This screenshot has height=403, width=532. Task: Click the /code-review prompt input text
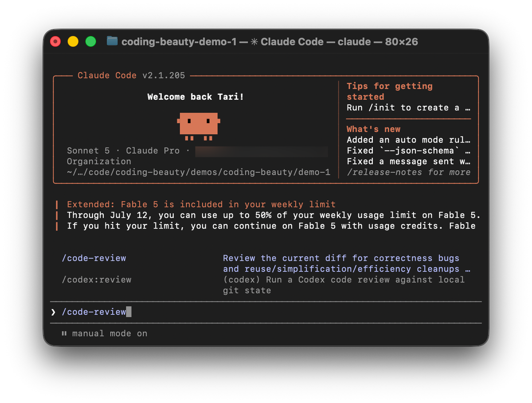(94, 312)
